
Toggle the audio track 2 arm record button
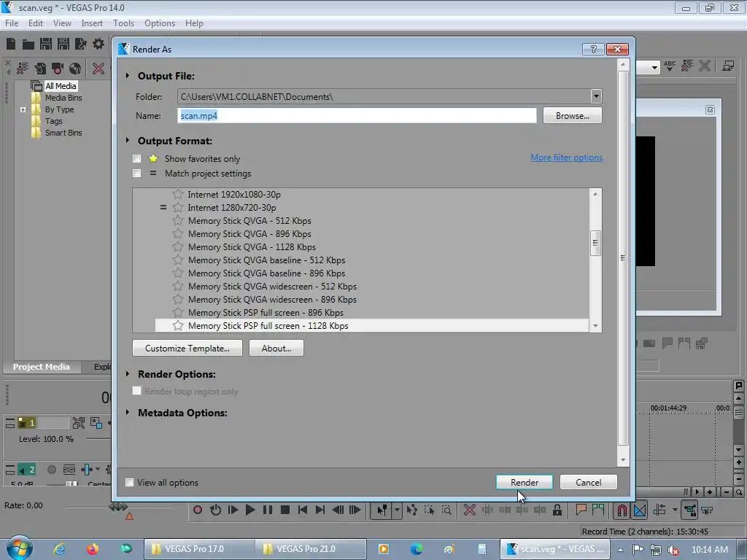point(52,470)
